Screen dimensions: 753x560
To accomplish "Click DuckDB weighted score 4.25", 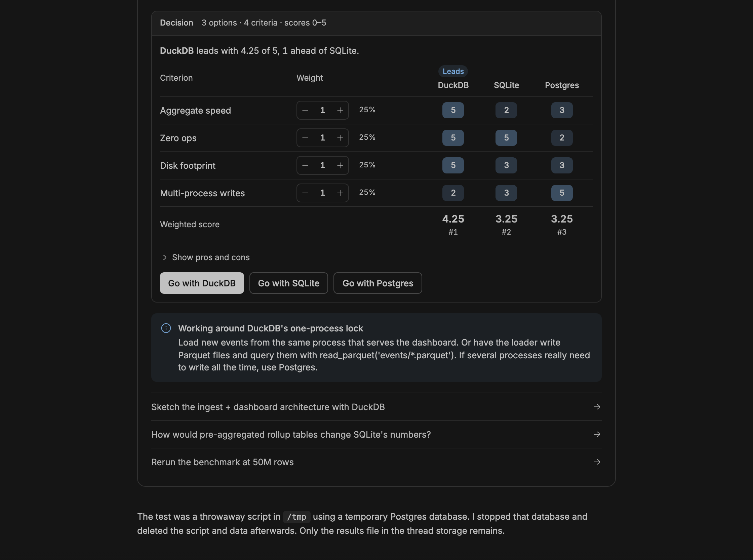I will tap(453, 219).
